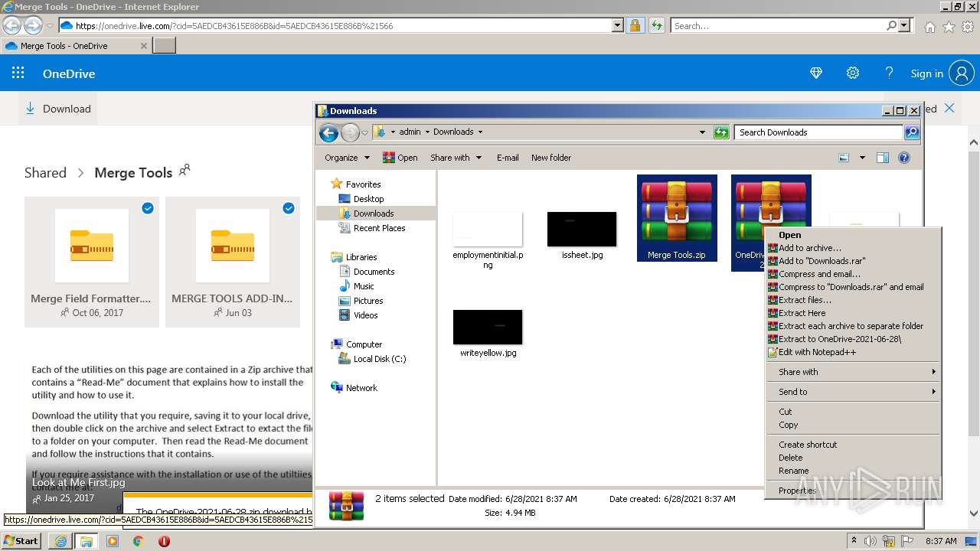Viewport: 980px width, 551px height.
Task: Expand Send to submenu in context menu
Action: click(x=853, y=392)
